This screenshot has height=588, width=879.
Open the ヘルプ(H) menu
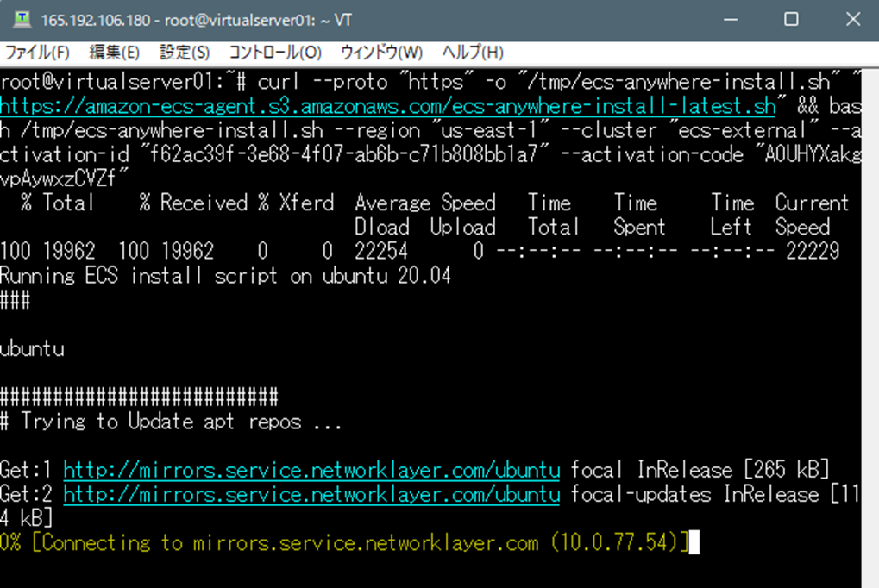(x=473, y=53)
